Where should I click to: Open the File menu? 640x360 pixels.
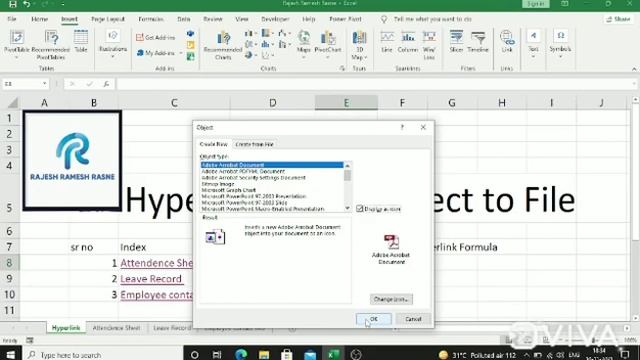(12, 19)
